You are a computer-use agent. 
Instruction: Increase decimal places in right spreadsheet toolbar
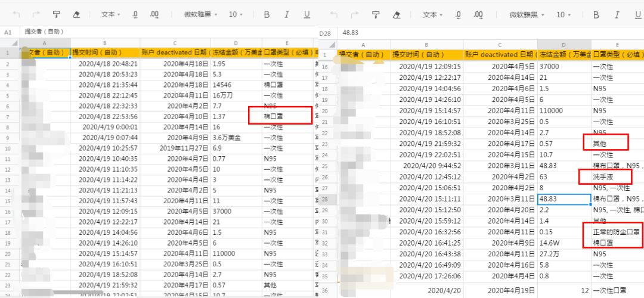pyautogui.click(x=478, y=15)
